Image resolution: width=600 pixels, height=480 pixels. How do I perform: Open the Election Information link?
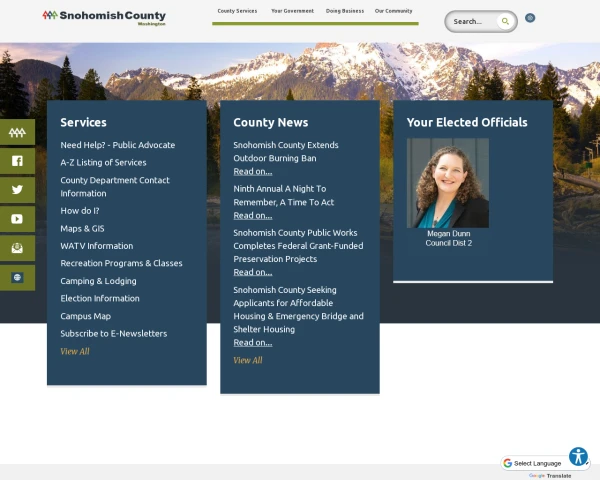point(100,298)
